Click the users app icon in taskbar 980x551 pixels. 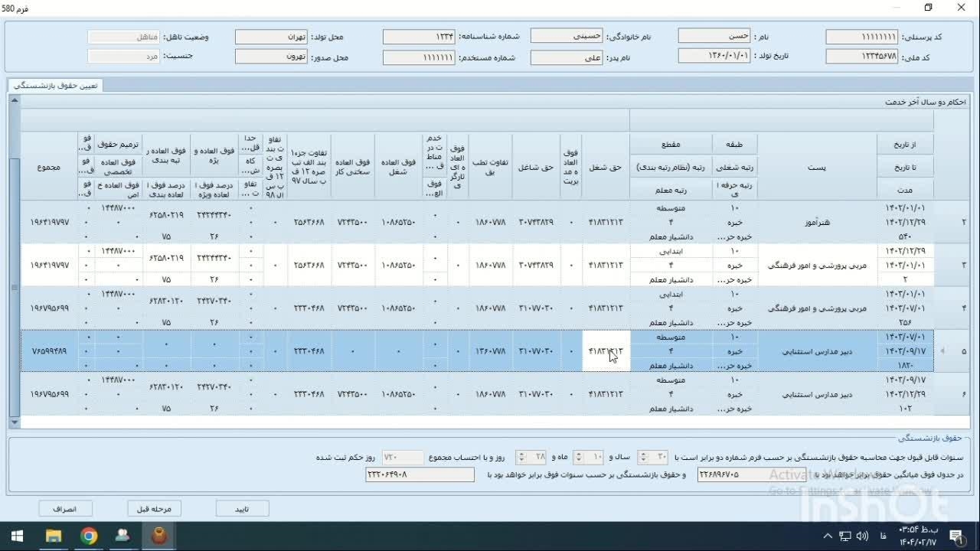(x=122, y=536)
